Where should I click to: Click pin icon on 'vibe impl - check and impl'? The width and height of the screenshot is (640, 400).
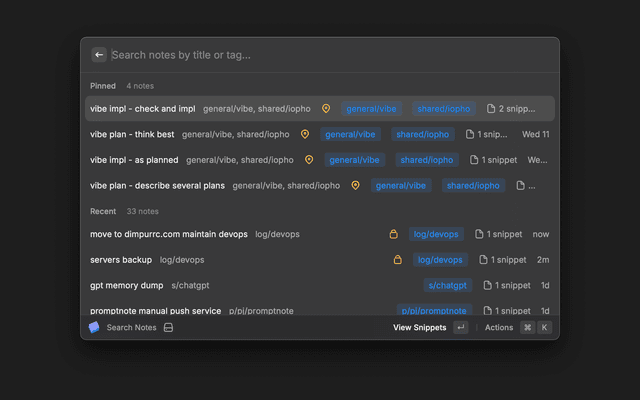324,109
